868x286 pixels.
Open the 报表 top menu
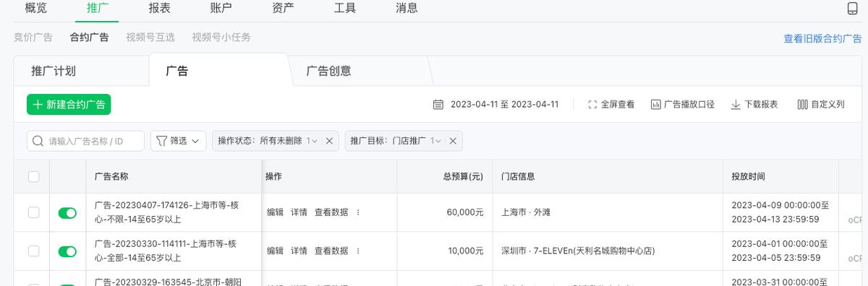(159, 8)
